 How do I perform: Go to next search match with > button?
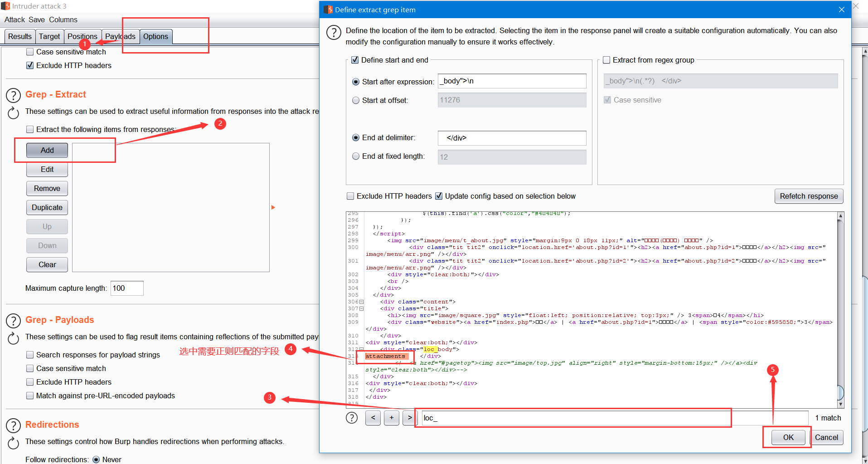(x=409, y=418)
